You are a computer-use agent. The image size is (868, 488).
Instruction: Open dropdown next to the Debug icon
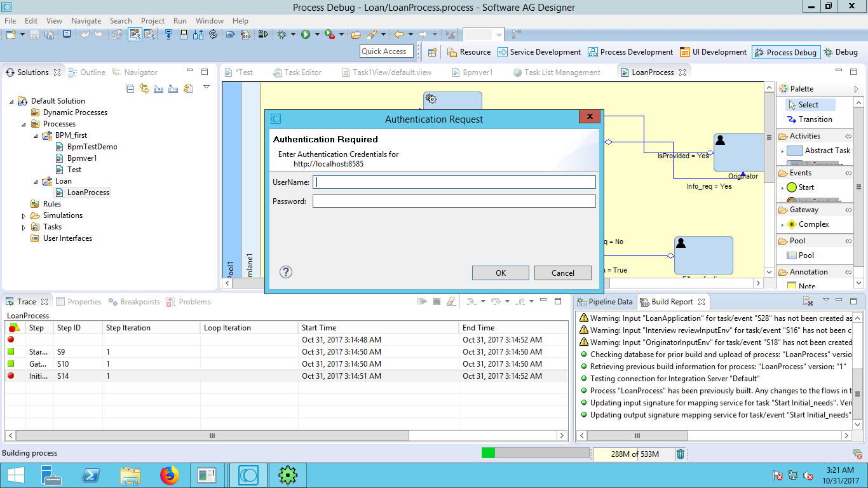pyautogui.click(x=293, y=35)
